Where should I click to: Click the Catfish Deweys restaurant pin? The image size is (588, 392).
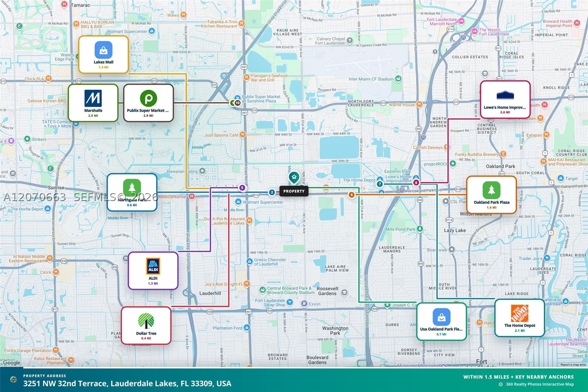click(447, 147)
